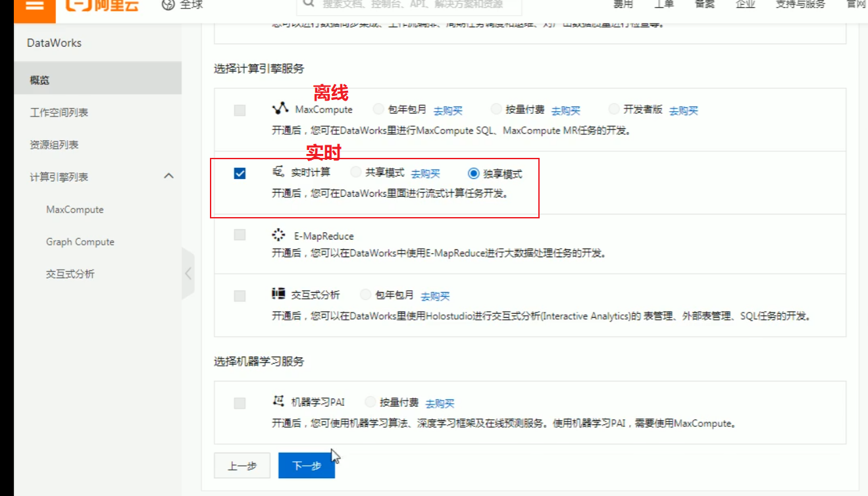Open the 官网 top link
This screenshot has height=496, width=868.
(856, 4)
